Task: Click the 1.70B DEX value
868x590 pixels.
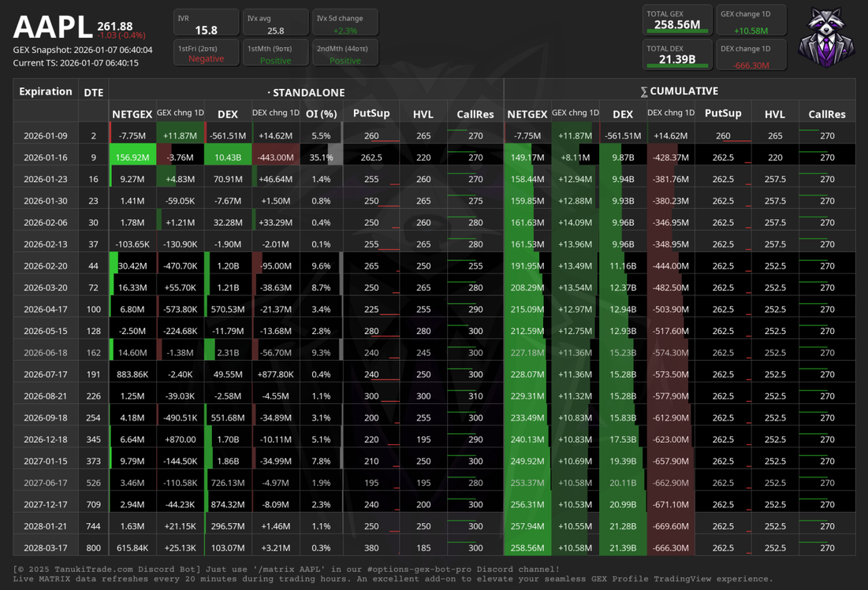Action: pyautogui.click(x=228, y=439)
